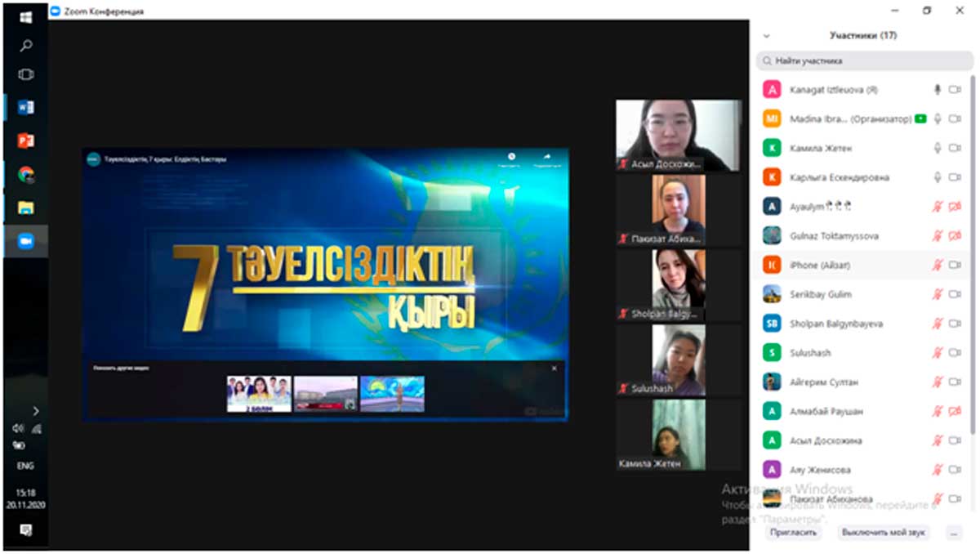Open Zoom from the Windows taskbar
The width and height of the screenshot is (980, 554).
pos(25,241)
